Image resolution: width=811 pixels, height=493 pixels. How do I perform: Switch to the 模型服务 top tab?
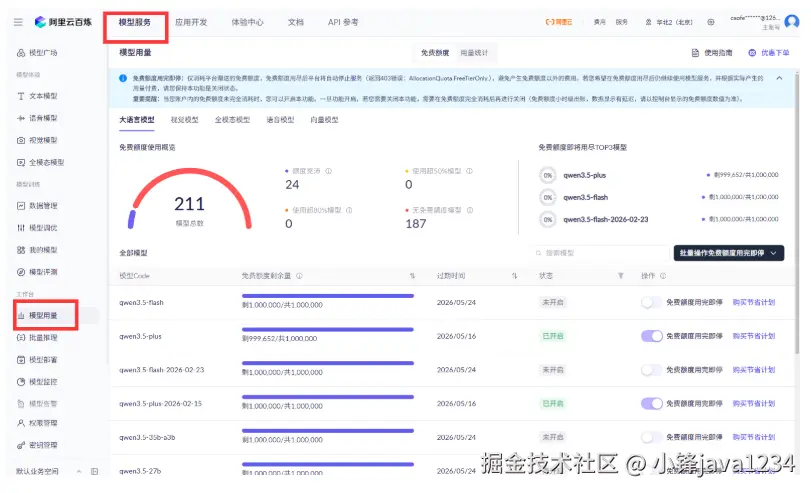click(135, 22)
